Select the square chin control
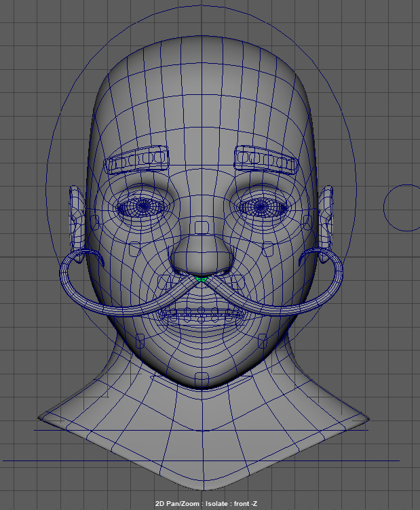 tap(201, 376)
